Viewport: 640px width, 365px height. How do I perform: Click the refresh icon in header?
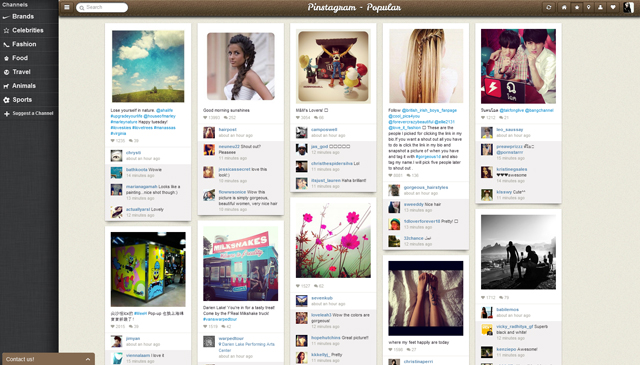[549, 7]
